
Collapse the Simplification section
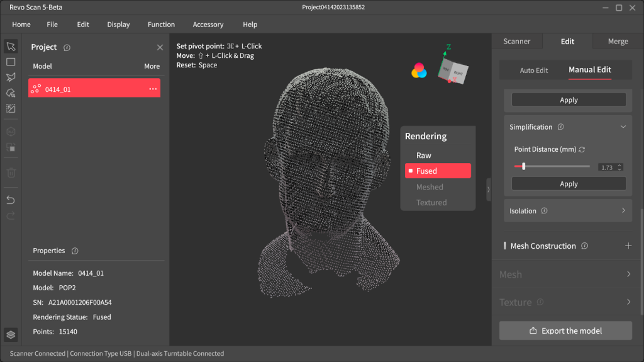click(623, 127)
